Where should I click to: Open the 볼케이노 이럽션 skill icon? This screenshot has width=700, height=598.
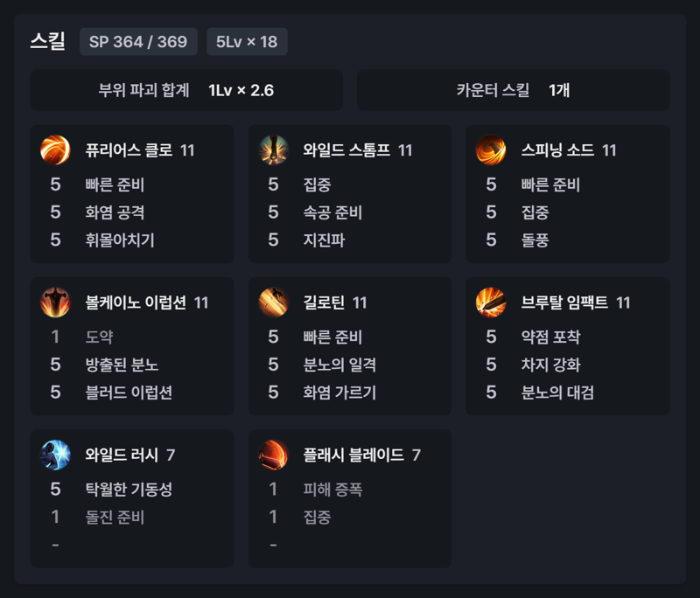(55, 302)
